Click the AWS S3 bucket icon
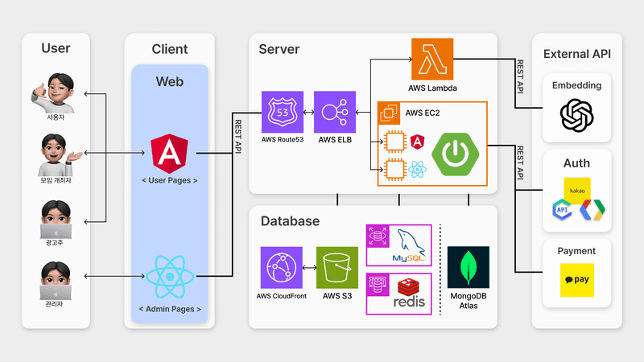Screen dimensions: 644x362 [x=336, y=268]
